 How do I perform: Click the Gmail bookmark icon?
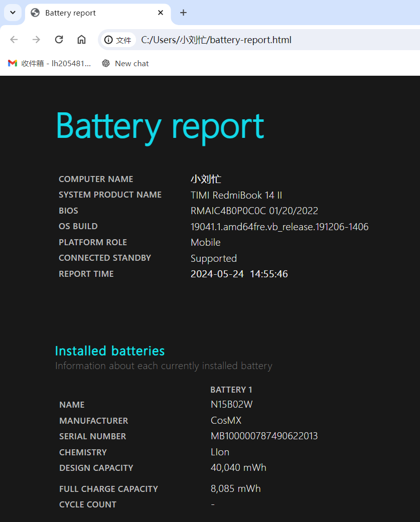[13, 63]
